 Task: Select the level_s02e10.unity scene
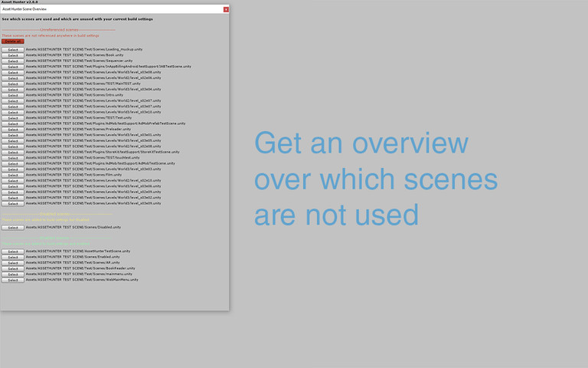point(13,181)
